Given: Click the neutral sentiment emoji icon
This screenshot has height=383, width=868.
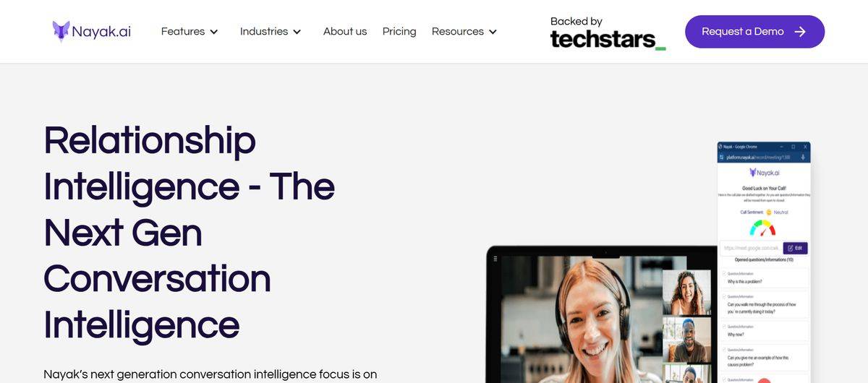Looking at the screenshot, I should [768, 212].
